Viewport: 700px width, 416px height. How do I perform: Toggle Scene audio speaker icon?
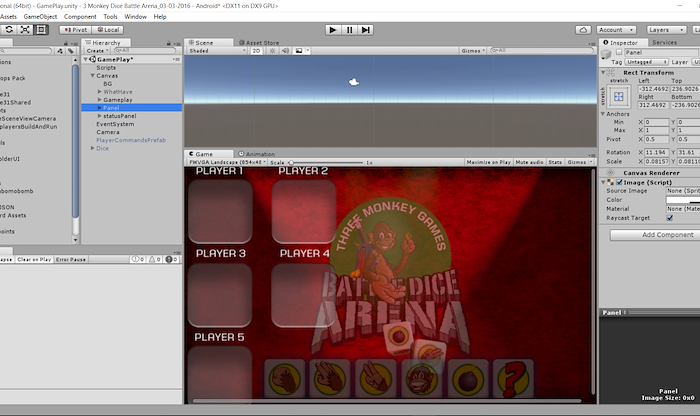(x=285, y=51)
